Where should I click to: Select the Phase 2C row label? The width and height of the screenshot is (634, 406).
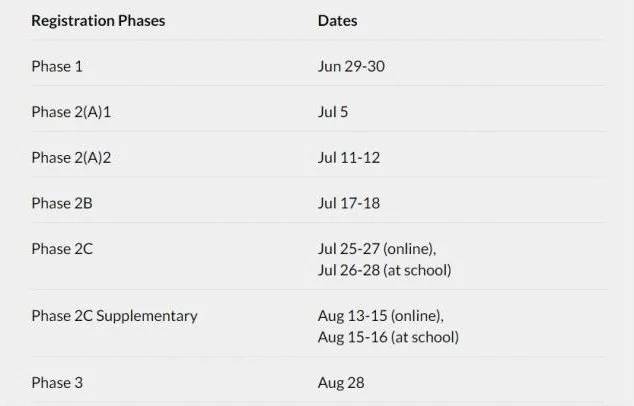click(62, 249)
